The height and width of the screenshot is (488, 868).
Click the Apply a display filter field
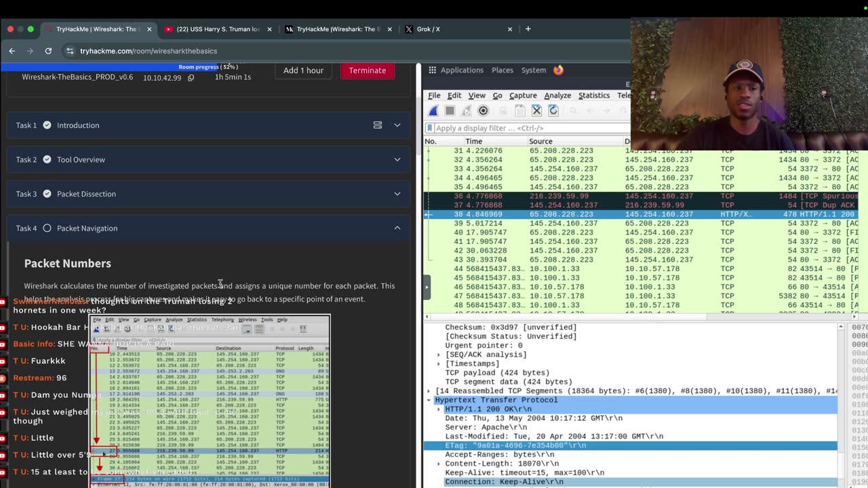532,128
